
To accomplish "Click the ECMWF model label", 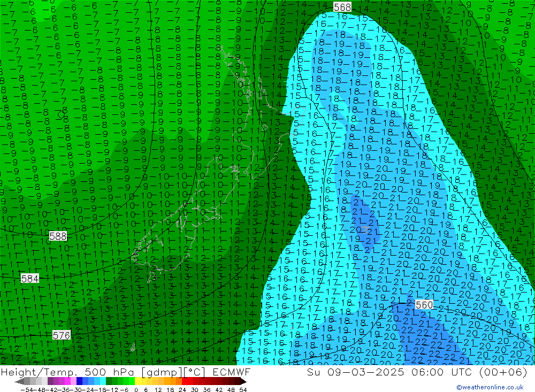I will [x=231, y=372].
